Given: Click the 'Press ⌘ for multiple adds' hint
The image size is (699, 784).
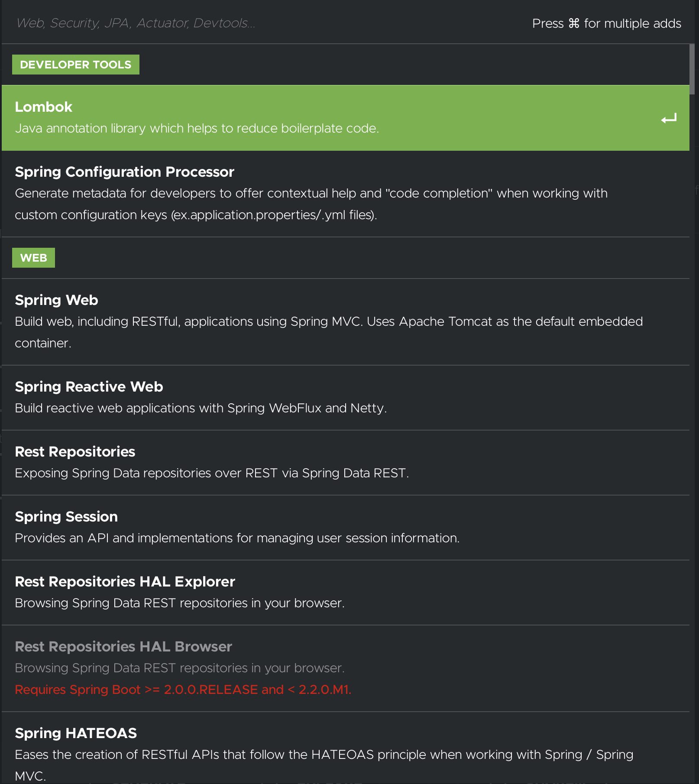Looking at the screenshot, I should point(606,23).
